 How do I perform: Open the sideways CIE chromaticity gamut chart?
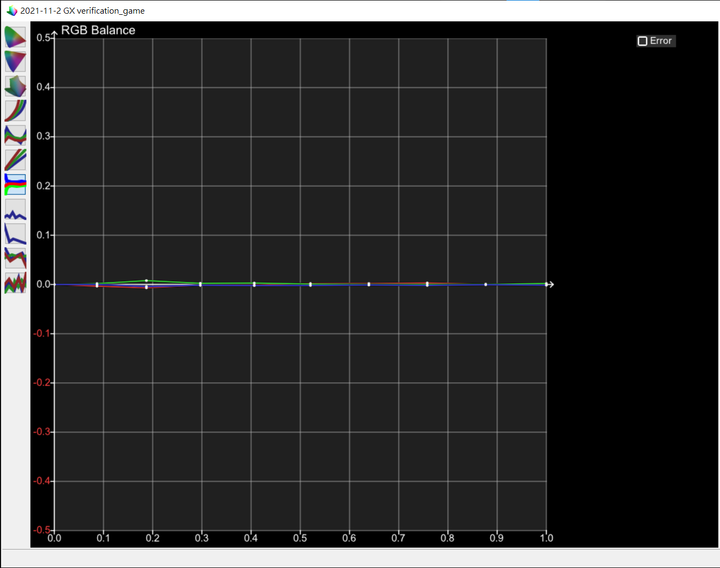point(15,37)
